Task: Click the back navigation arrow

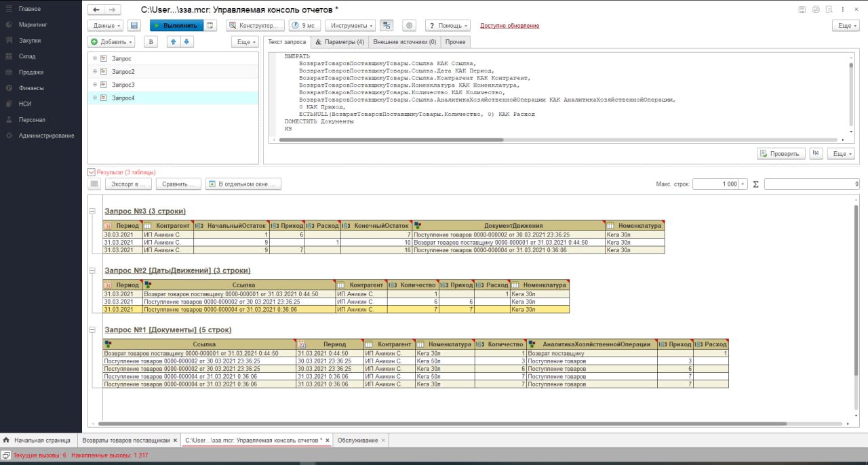Action: 96,9
